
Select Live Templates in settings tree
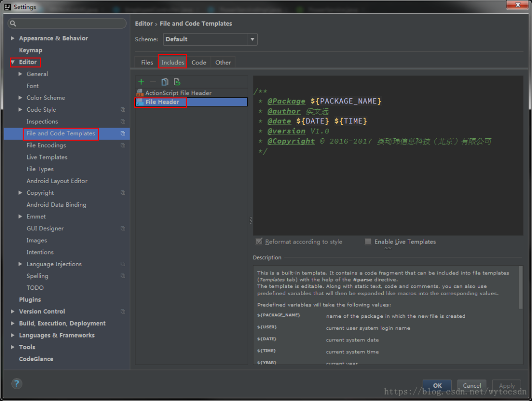click(47, 157)
